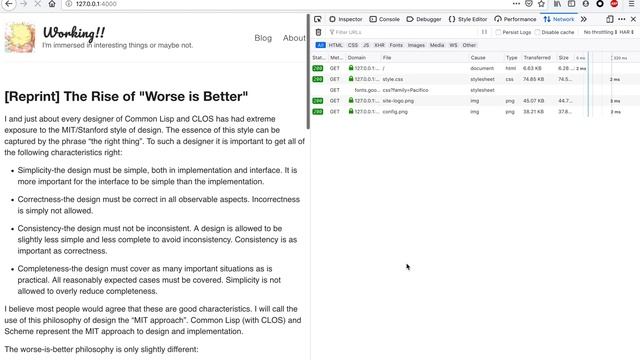Select the style.css request row
The height and width of the screenshot is (360, 640).
pos(475,79)
